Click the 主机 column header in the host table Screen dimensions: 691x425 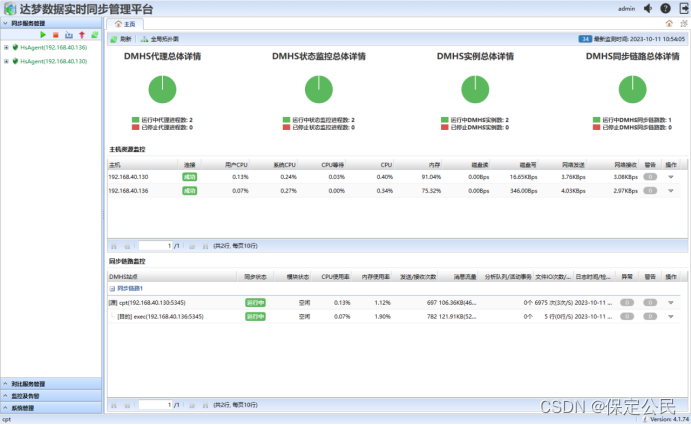pos(143,165)
